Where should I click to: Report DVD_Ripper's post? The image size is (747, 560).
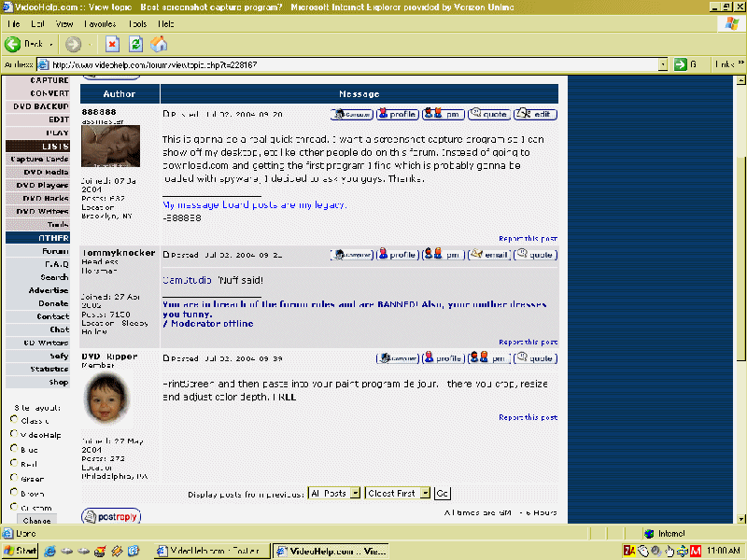[x=528, y=417]
